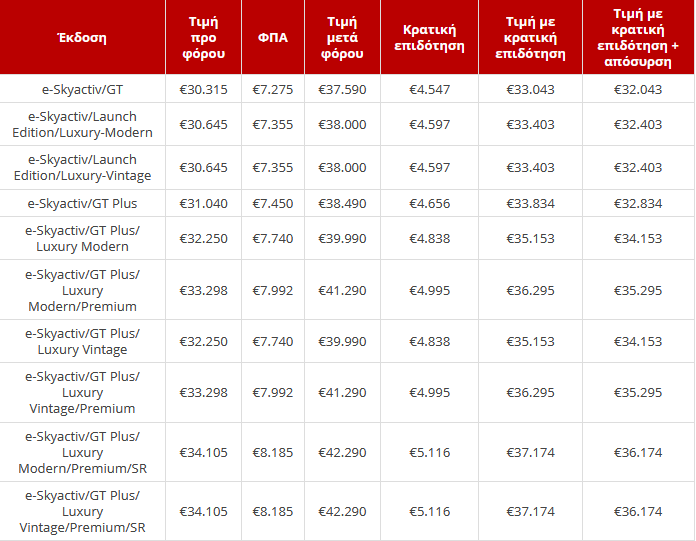
Task: Click the e-Skyactiv/GT Plus/Luxury Modern/Premium/SR label
Action: [x=82, y=452]
